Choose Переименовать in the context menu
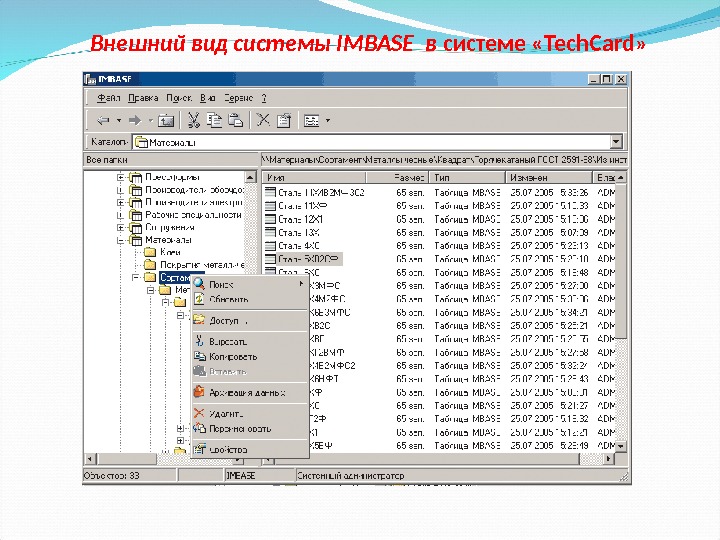This screenshot has width=720, height=540. pyautogui.click(x=249, y=428)
